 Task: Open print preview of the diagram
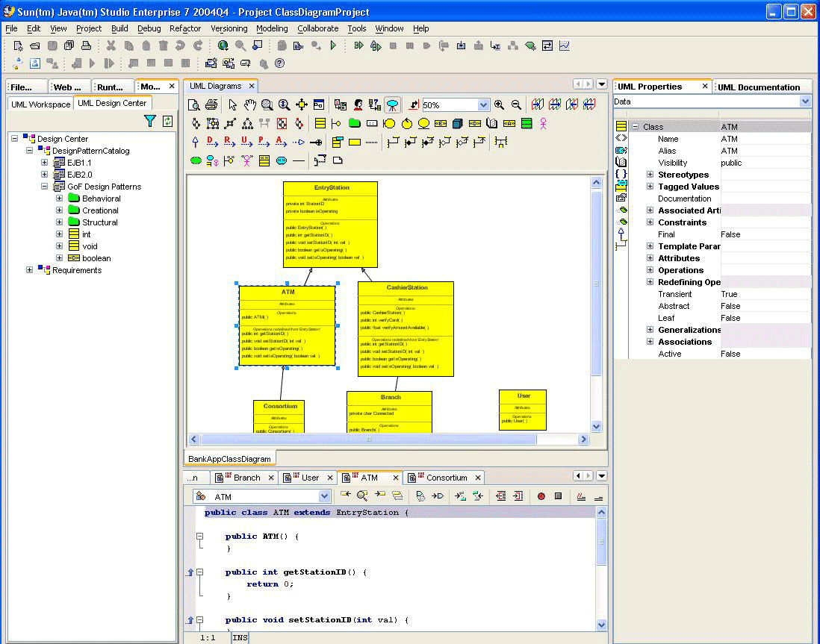[x=194, y=105]
